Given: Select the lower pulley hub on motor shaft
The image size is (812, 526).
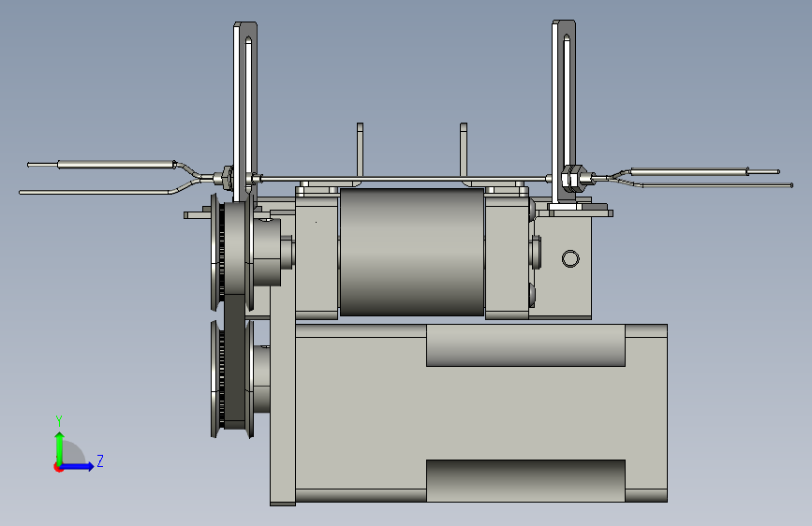Looking at the screenshot, I should tap(261, 379).
